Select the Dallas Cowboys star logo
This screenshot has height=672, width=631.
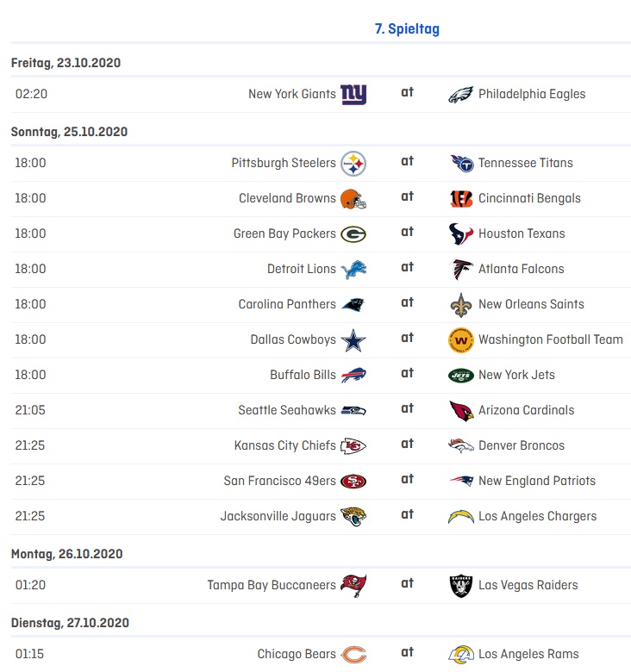click(353, 340)
